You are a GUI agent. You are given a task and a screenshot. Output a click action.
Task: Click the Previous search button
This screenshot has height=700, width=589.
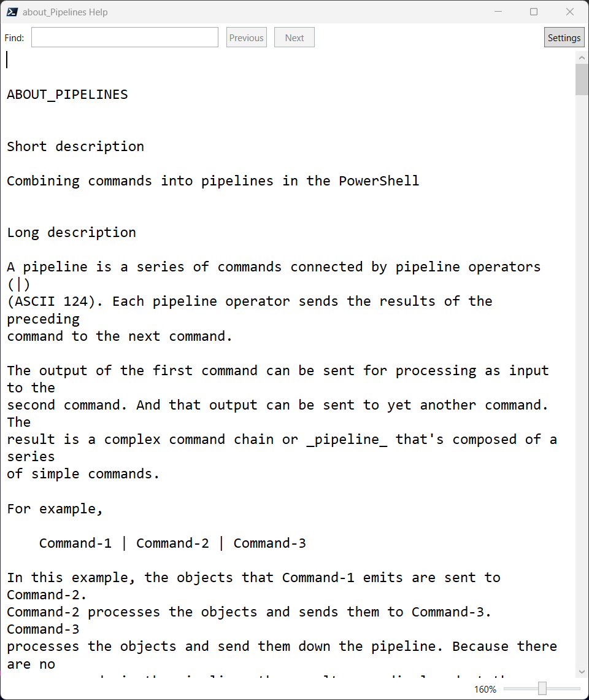tap(246, 37)
